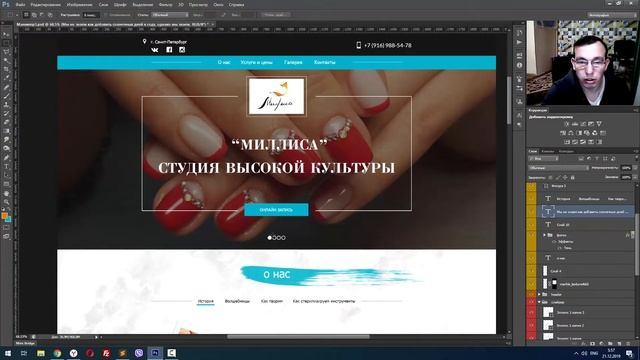This screenshot has height=360, width=640.
Task: Close the open document tab
Action: tap(212, 24)
